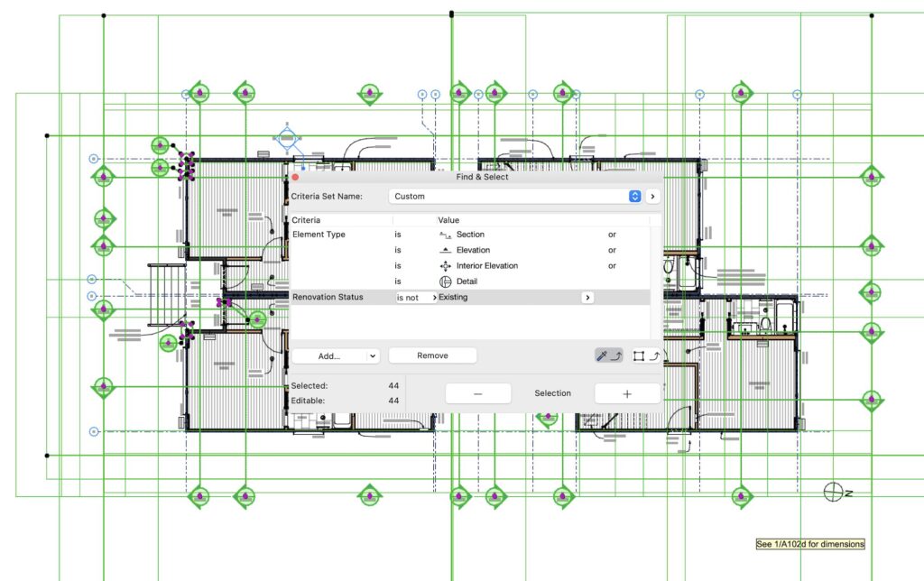
Task: Click the Elevation element type icon
Action: [x=445, y=250]
